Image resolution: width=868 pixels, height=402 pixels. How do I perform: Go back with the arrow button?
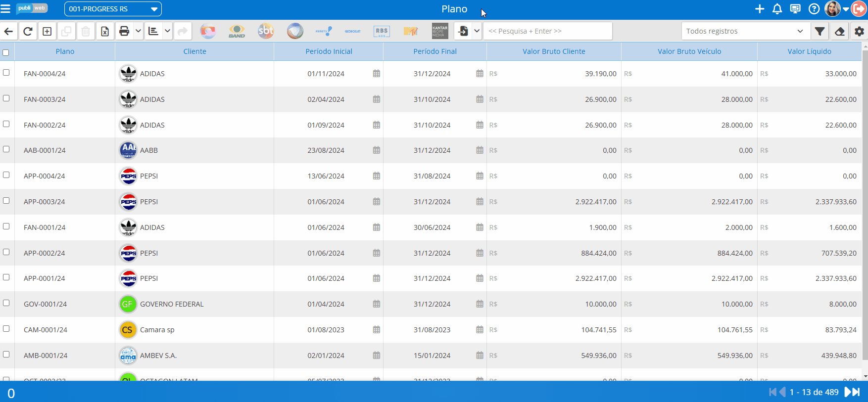point(8,31)
